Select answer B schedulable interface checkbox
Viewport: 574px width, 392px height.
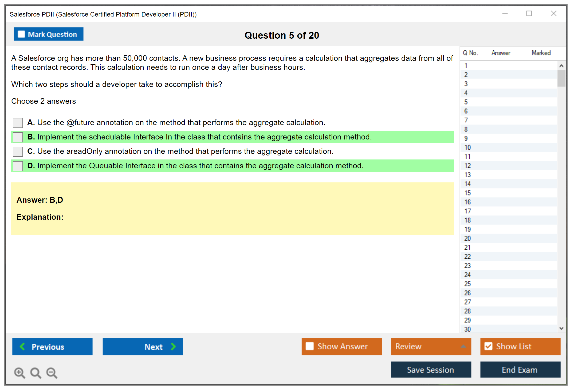[18, 137]
